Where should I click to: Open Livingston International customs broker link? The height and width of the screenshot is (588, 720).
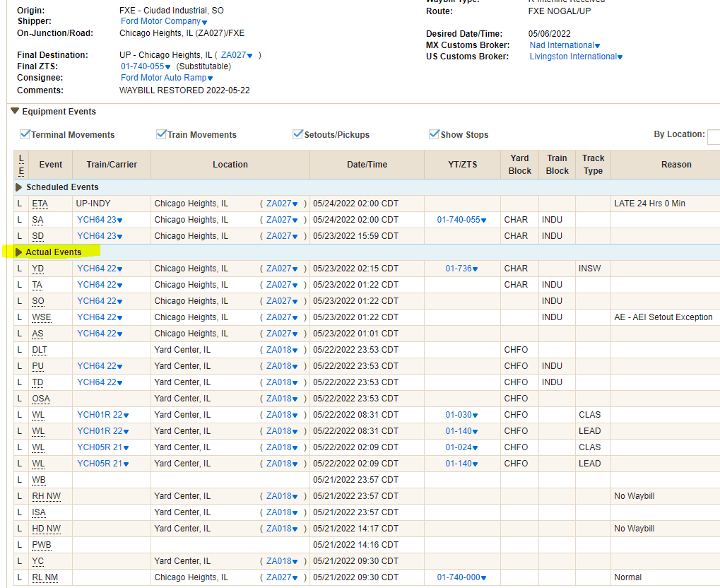point(576,57)
